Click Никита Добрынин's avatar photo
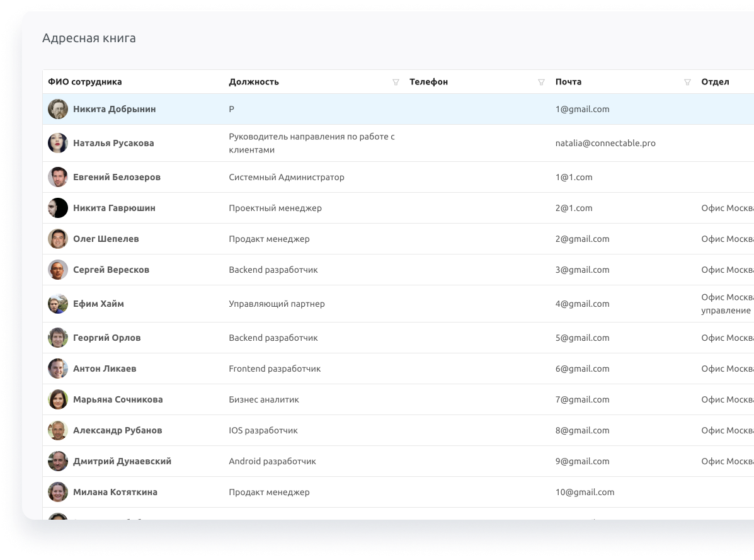The width and height of the screenshot is (754, 560). pos(57,108)
